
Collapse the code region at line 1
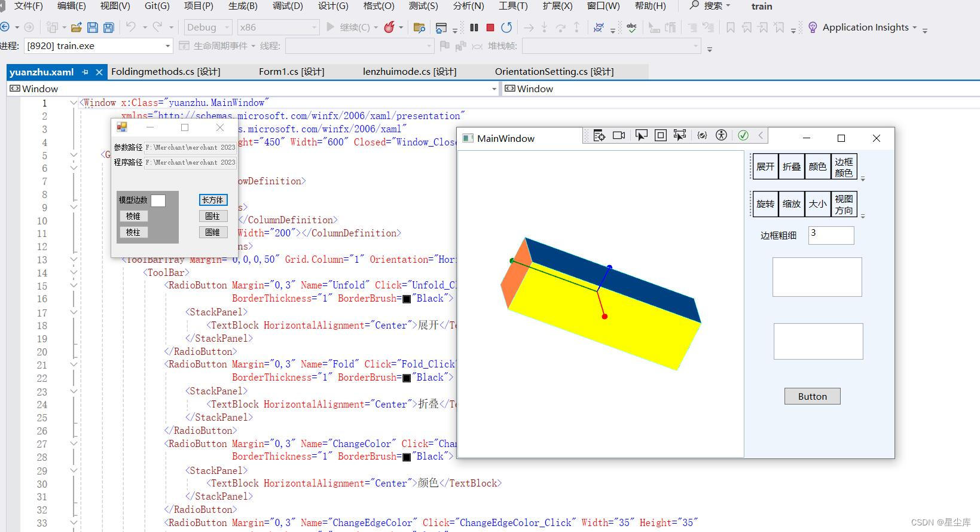(x=74, y=102)
